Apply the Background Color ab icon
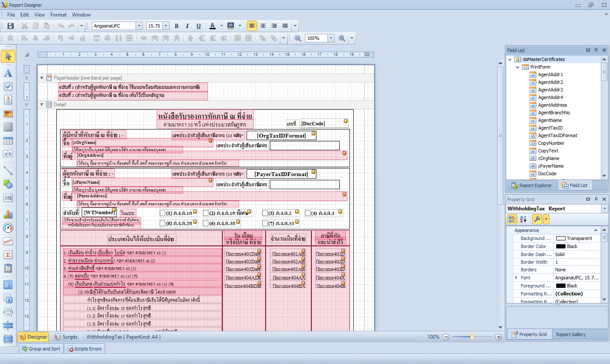 [x=231, y=26]
